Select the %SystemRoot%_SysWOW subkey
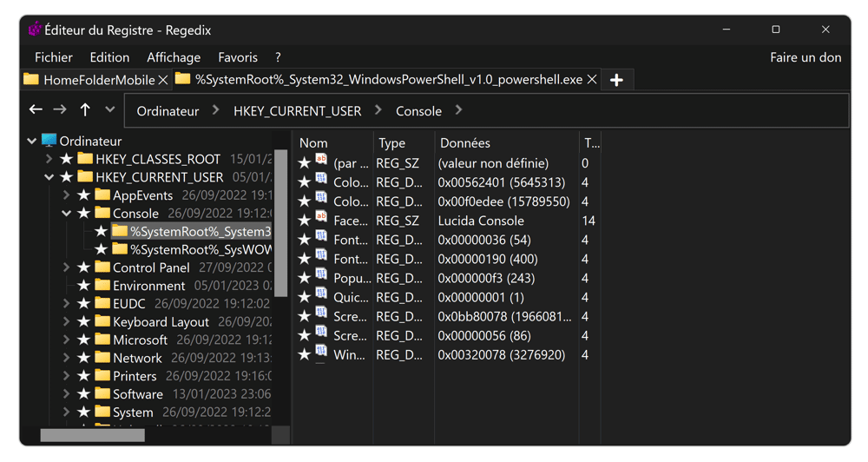Screen dimensions: 868x462 201,250
